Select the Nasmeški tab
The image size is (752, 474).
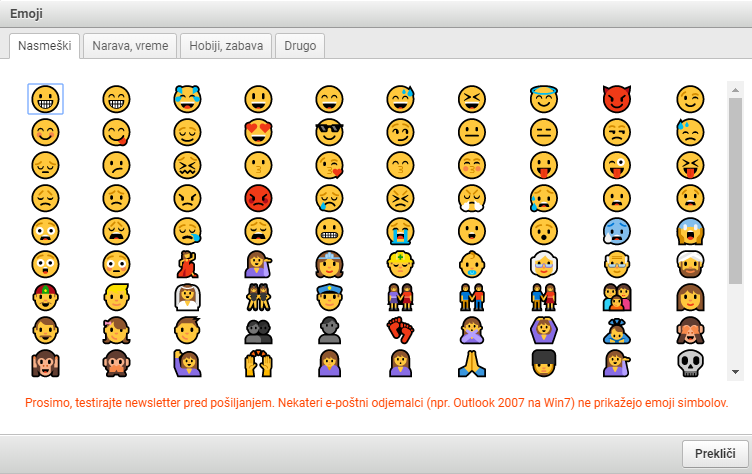[44, 46]
